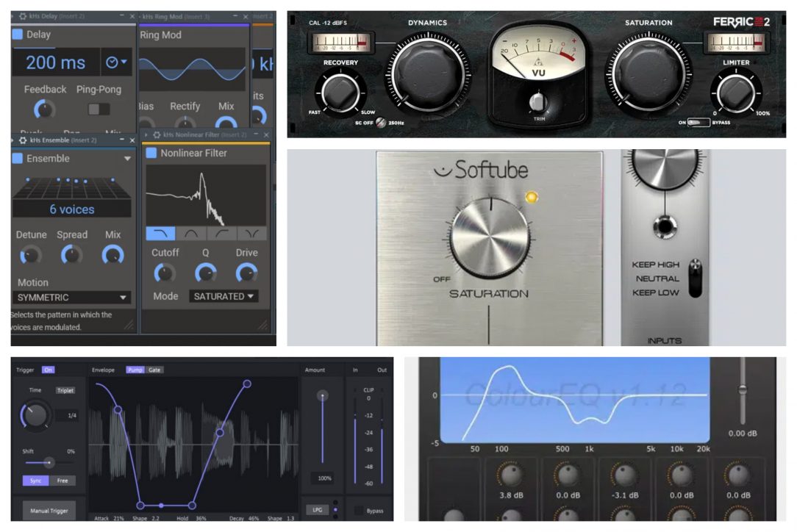Toggle the Ping-Pong switch in Delay
This screenshot has width=797, height=532.
coord(99,109)
